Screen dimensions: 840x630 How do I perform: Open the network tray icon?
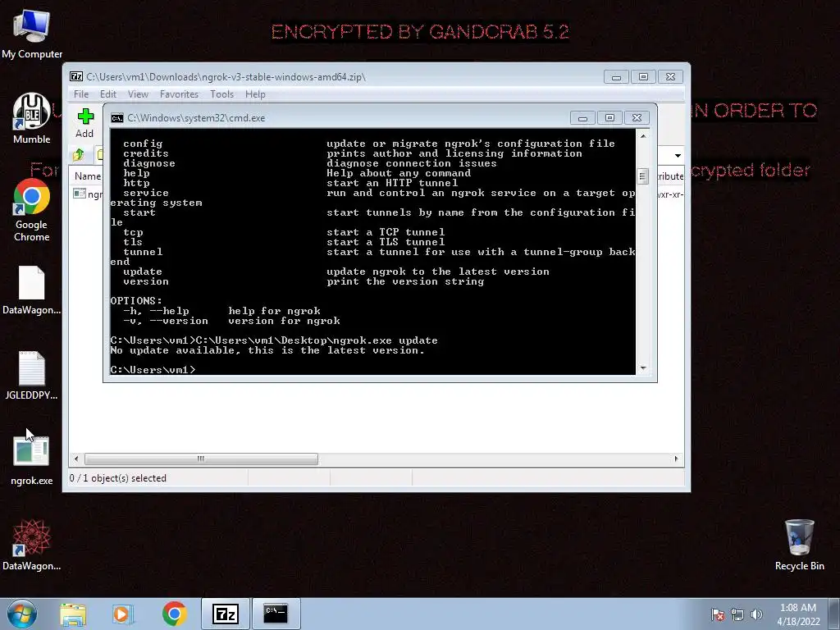pos(737,614)
